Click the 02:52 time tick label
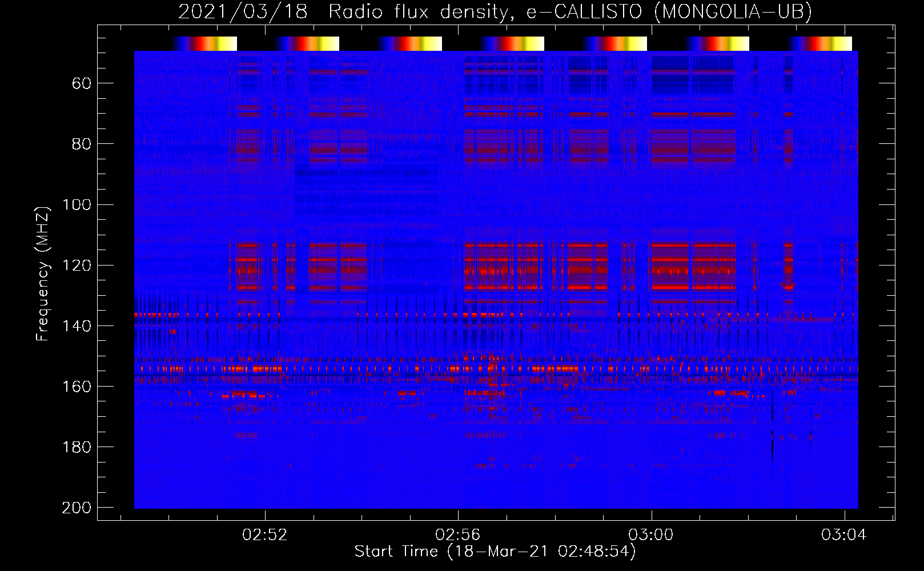The height and width of the screenshot is (571, 924). click(x=265, y=535)
